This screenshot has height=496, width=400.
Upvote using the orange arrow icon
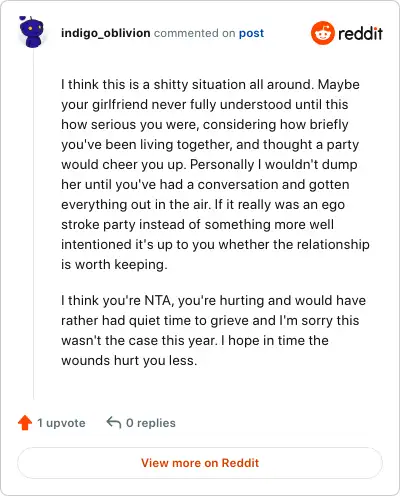coord(25,423)
